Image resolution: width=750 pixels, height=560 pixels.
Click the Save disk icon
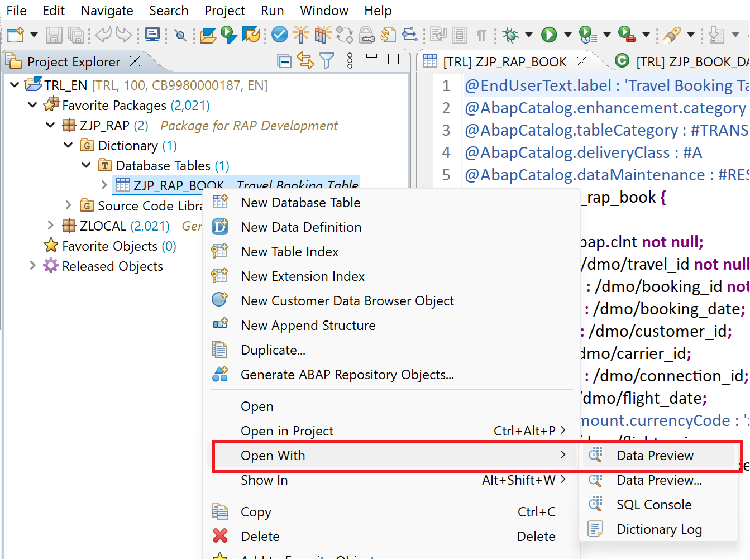pos(54,35)
